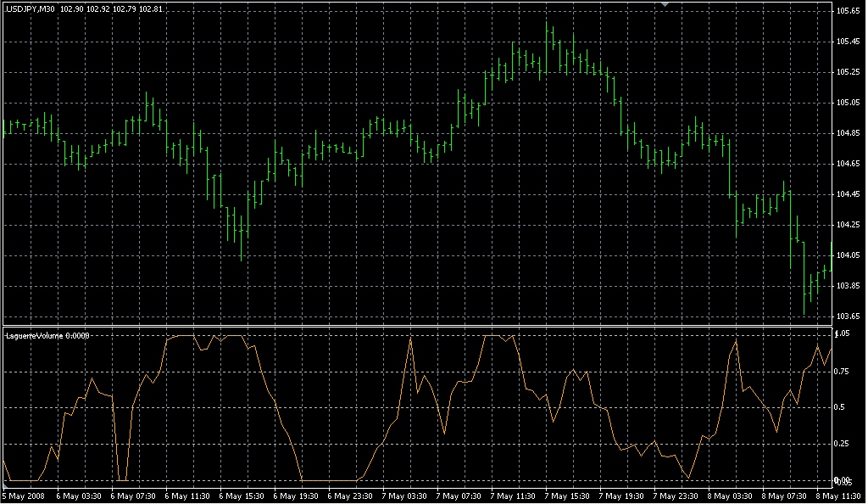Image resolution: width=868 pixels, height=504 pixels.
Task: Click the 7 May 15:30 time label
Action: (x=569, y=496)
